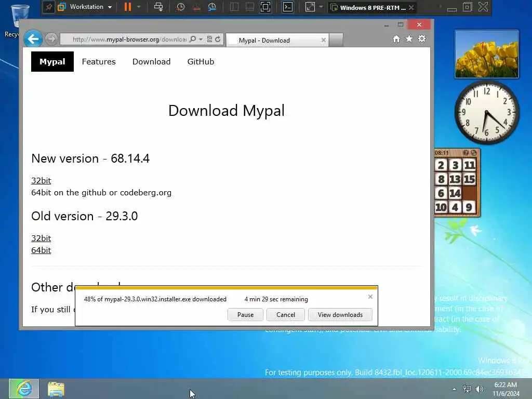The image size is (532, 399).
Task: Click the address bar search magnifier icon
Action: click(193, 39)
